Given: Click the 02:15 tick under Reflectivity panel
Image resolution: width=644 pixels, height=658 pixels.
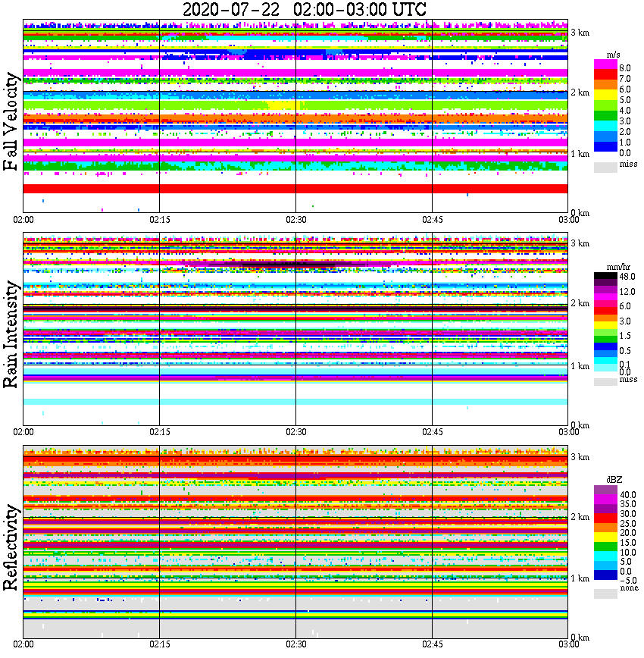Looking at the screenshot, I should pos(160,644).
